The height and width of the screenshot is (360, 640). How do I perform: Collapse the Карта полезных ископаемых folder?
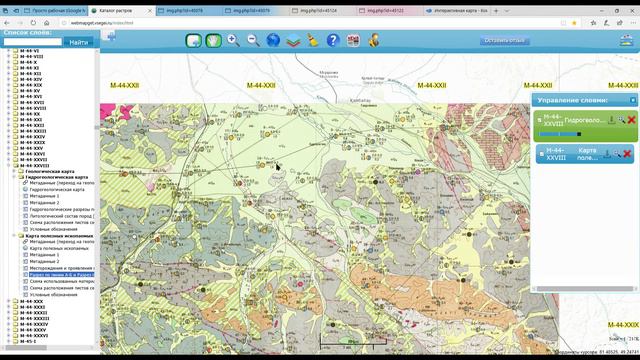pyautogui.click(x=14, y=236)
